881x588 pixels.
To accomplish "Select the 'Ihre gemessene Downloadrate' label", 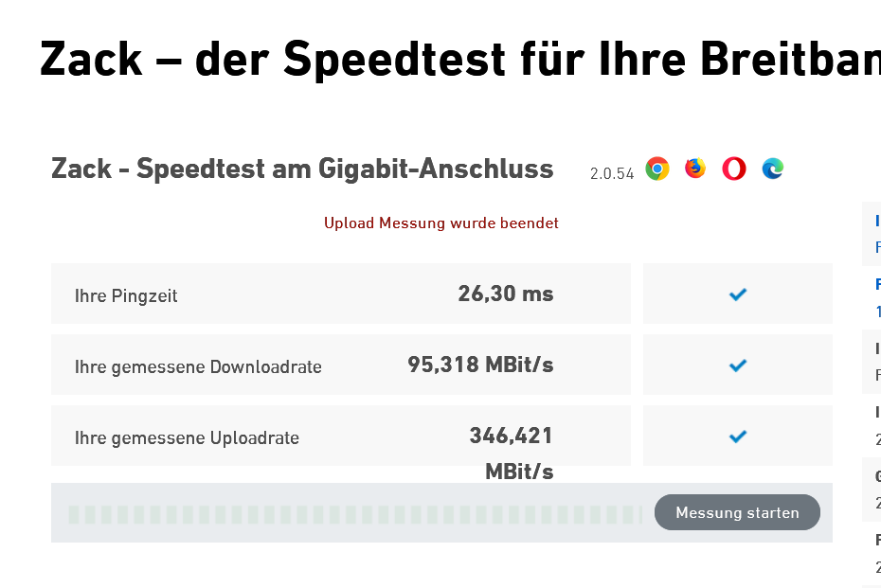I will 198,367.
